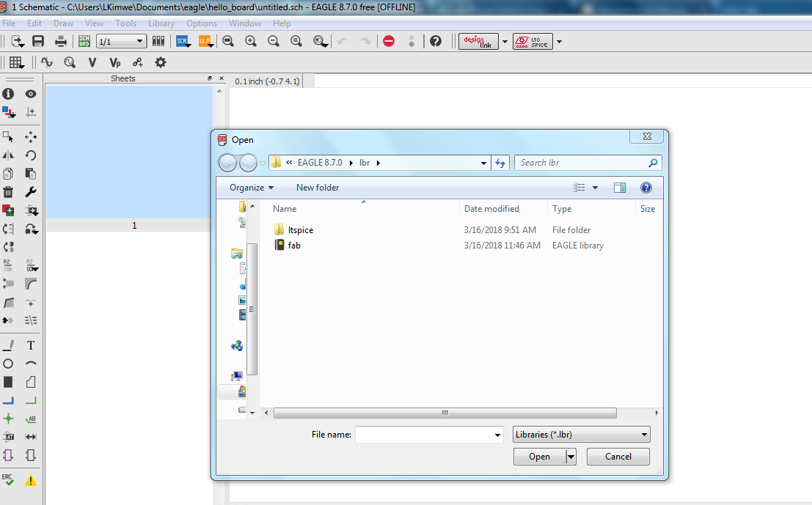Select the ltspice folder
Screen dimensions: 812x505
coord(300,229)
